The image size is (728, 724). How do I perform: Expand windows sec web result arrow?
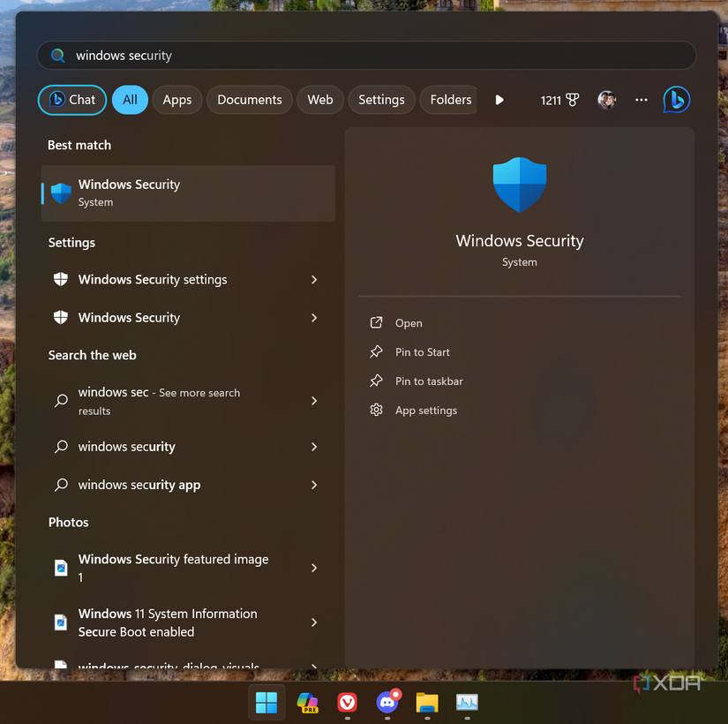[x=314, y=401]
